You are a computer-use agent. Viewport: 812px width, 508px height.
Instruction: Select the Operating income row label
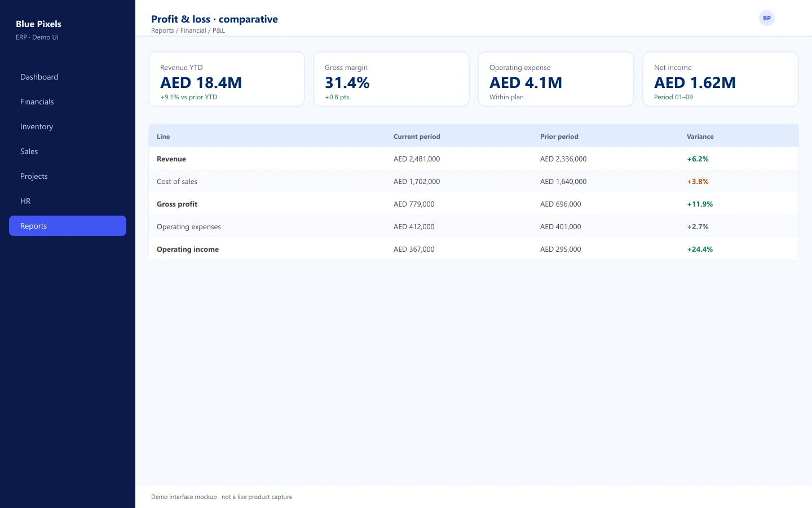tap(188, 249)
